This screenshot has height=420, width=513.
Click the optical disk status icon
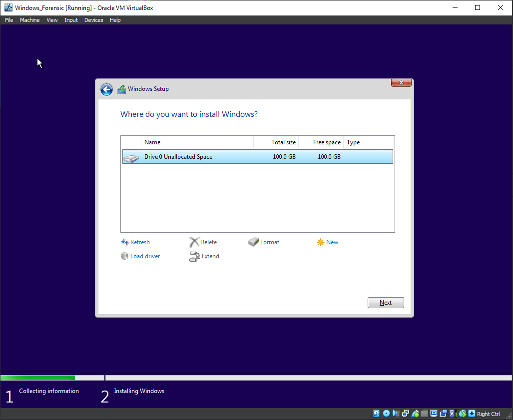point(386,414)
